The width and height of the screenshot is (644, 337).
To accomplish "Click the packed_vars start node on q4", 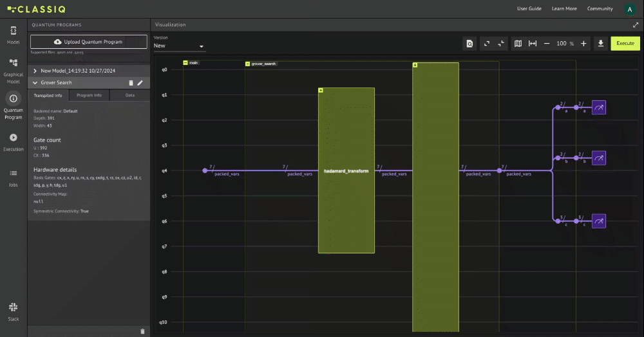I will coord(205,170).
